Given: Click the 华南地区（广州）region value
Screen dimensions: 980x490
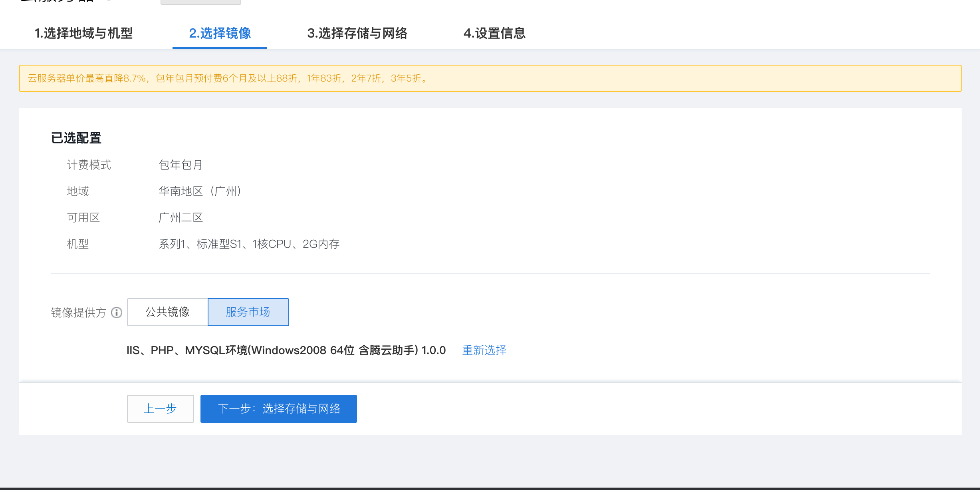Looking at the screenshot, I should coord(200,191).
